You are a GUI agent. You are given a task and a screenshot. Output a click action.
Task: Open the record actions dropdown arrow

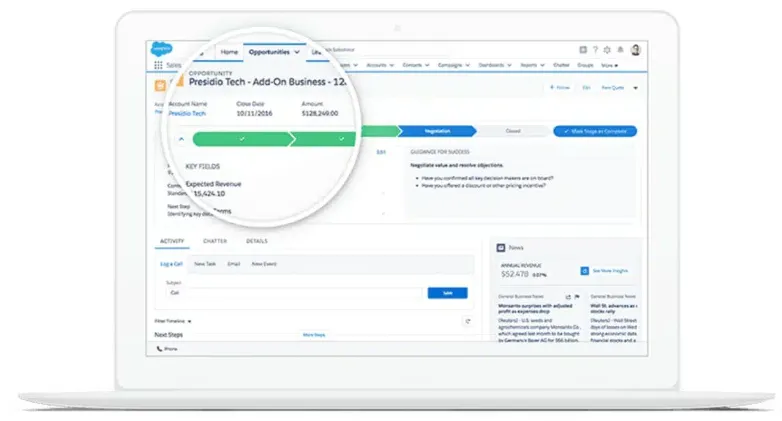pyautogui.click(x=635, y=88)
